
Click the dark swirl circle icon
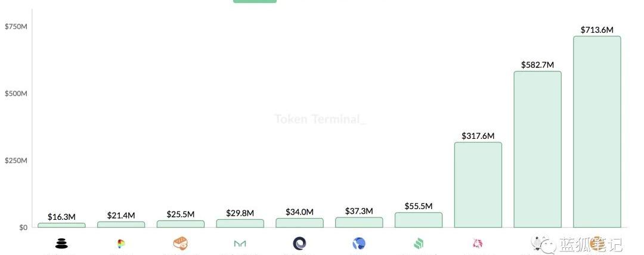[299, 244]
